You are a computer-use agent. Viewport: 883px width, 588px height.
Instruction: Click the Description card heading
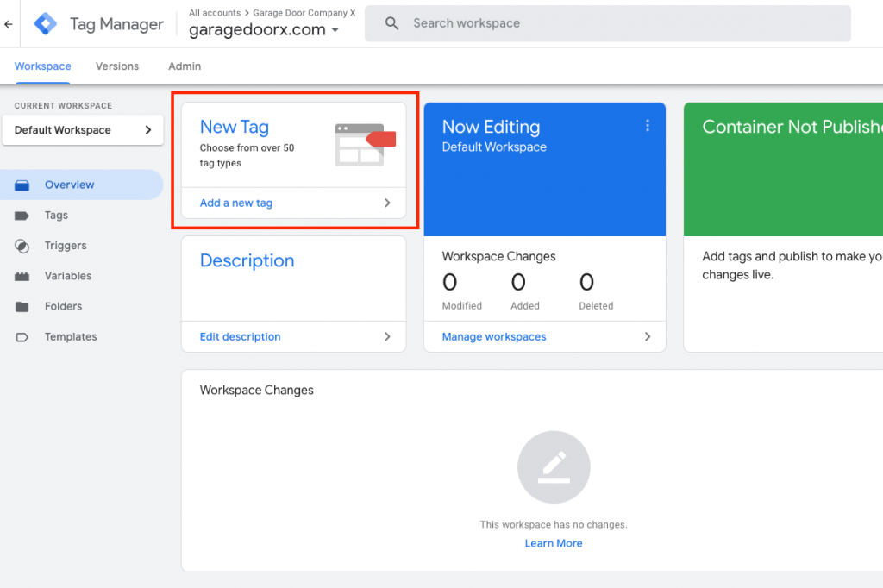[247, 260]
